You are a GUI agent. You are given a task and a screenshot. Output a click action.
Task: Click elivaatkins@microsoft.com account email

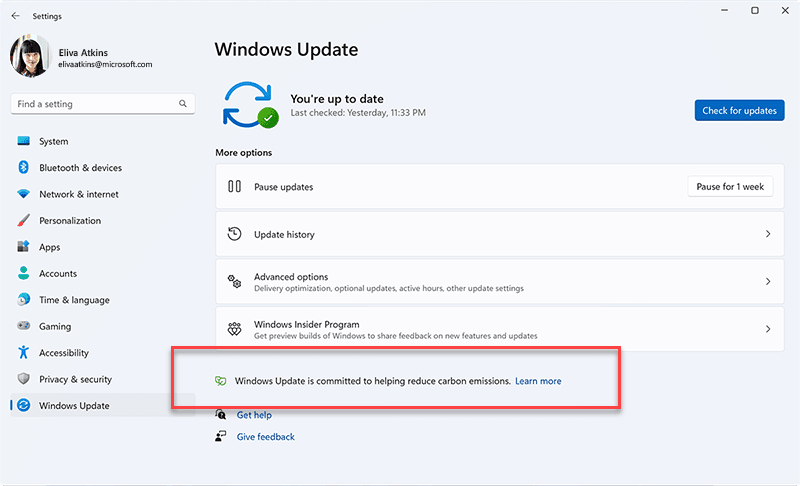click(105, 64)
